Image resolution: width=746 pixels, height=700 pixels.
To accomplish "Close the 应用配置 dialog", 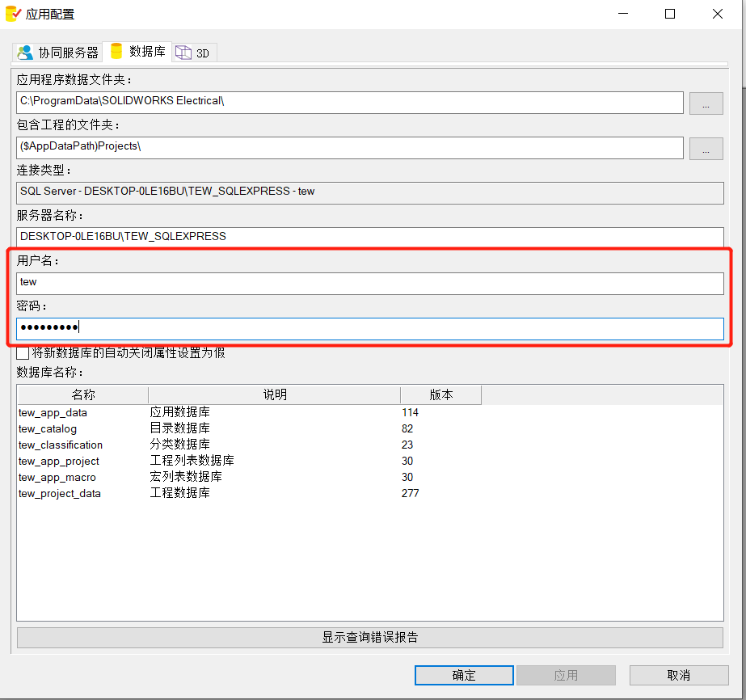I will pyautogui.click(x=718, y=14).
